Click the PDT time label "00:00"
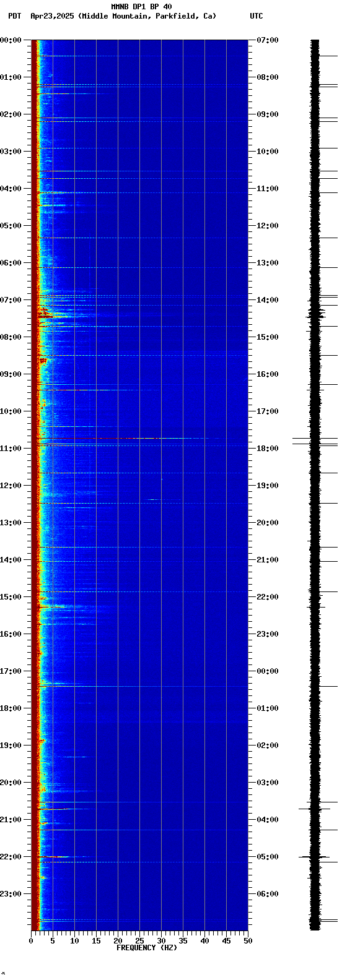The width and height of the screenshot is (342, 980). (x=11, y=40)
